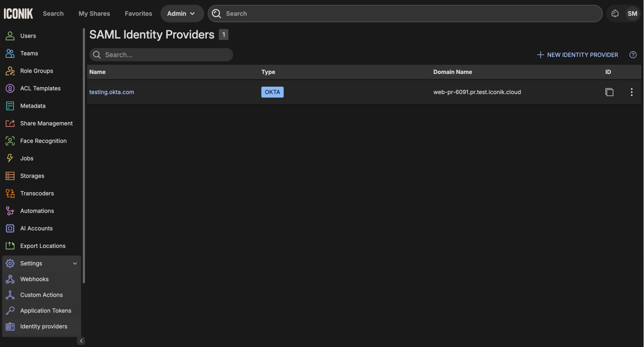644x347 pixels.
Task: Open the testing.okta.com provider link
Action: (112, 92)
